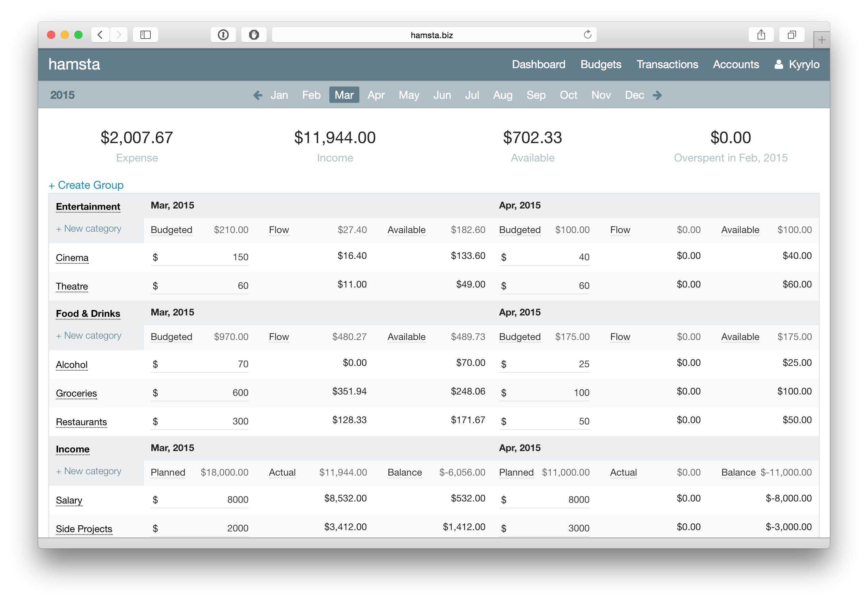Open the Kyrylo user menu

797,64
